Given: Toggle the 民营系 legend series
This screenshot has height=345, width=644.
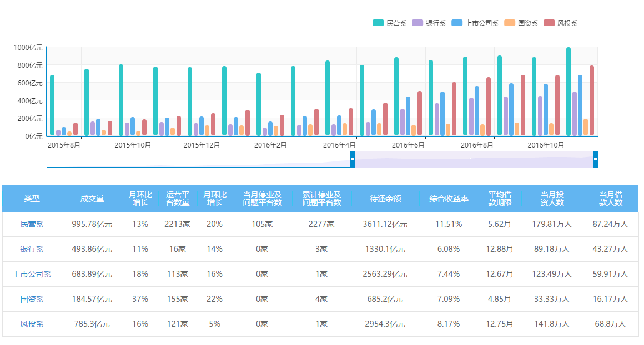Looking at the screenshot, I should (389, 23).
